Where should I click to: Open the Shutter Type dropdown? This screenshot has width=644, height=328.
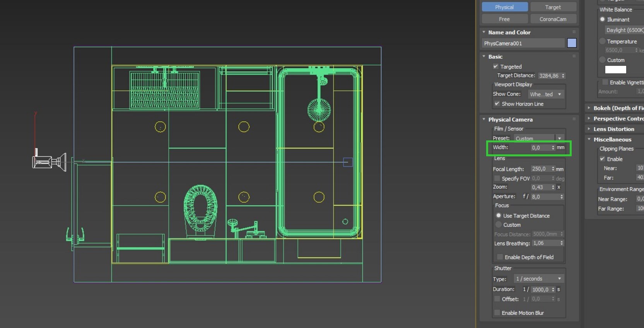pos(539,278)
